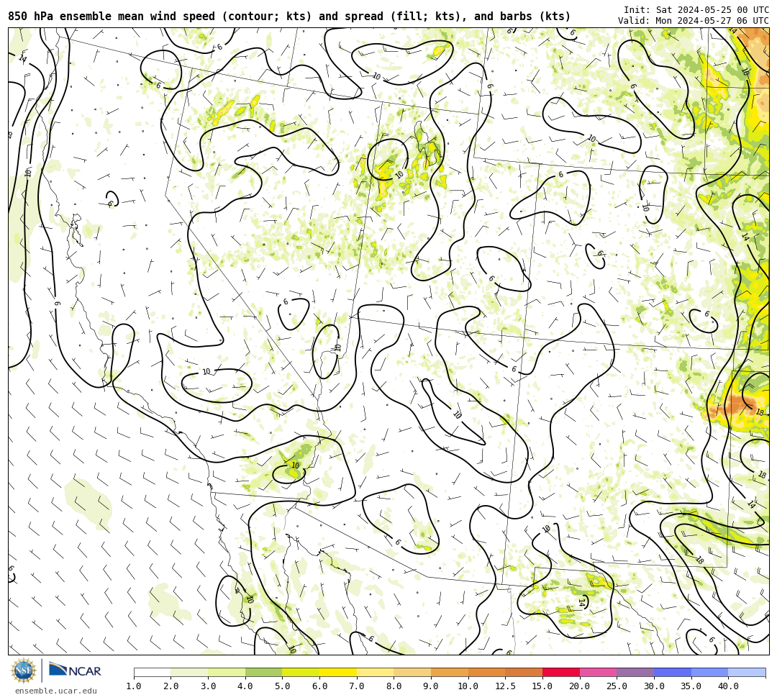Screen dimensions: 777x700
Task: Click the colorbar label '12.5'
Action: tap(506, 686)
